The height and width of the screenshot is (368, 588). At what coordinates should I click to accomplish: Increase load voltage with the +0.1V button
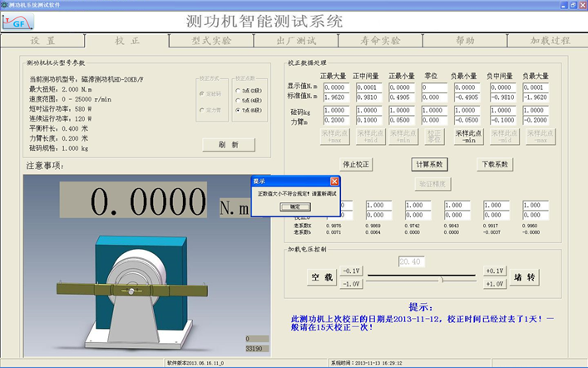tap(492, 271)
